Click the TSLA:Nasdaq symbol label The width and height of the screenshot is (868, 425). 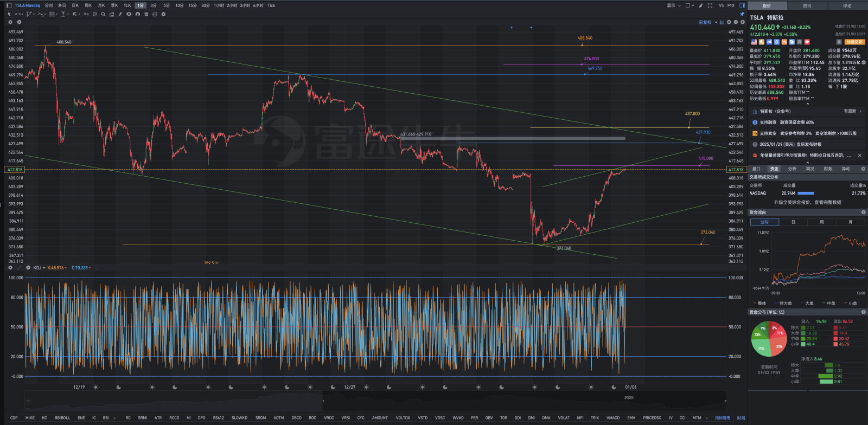[x=27, y=5]
